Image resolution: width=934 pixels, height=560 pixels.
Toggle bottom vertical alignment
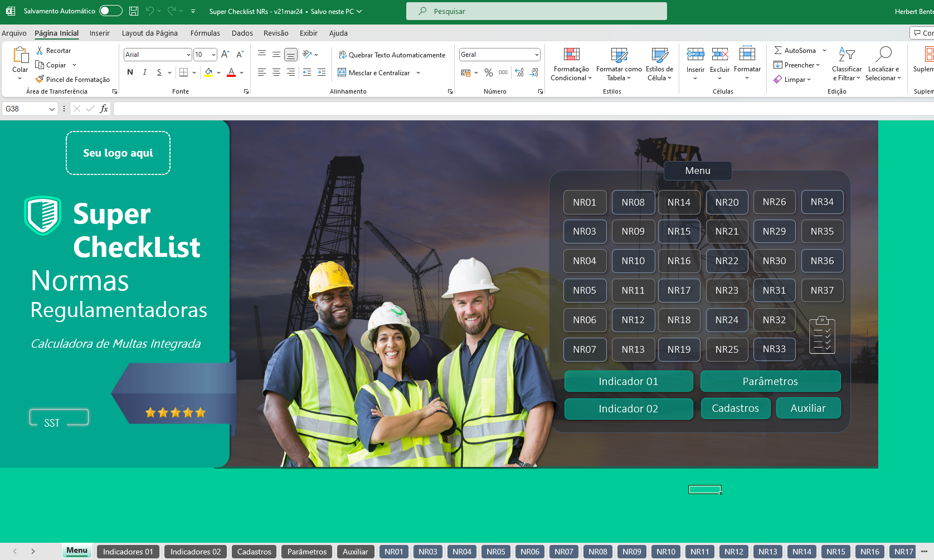291,54
